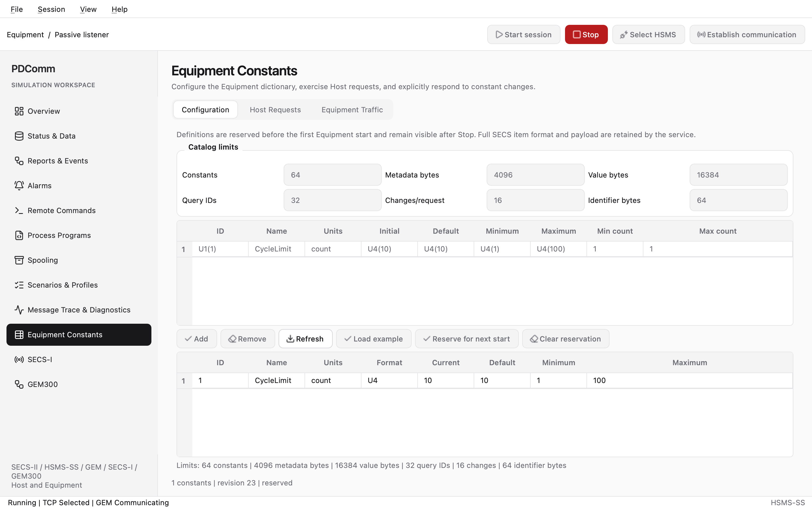Click the Remote Commands terminal icon
This screenshot has width=812, height=508.
[19, 211]
